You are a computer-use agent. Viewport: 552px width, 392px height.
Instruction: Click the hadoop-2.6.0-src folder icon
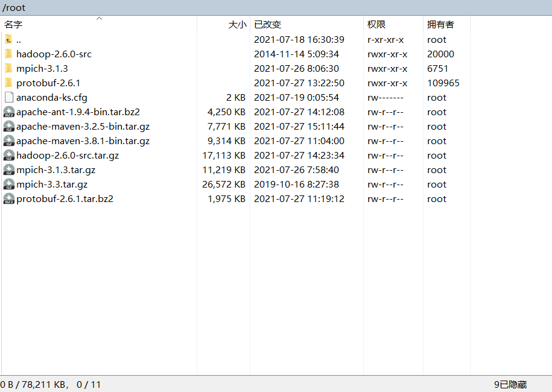click(x=8, y=54)
